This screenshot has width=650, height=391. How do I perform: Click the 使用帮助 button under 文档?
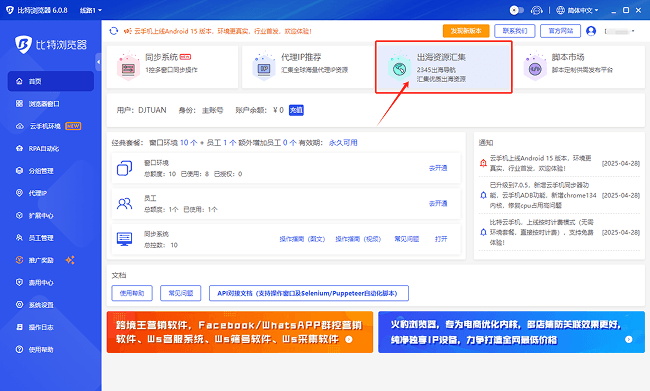pyautogui.click(x=132, y=293)
